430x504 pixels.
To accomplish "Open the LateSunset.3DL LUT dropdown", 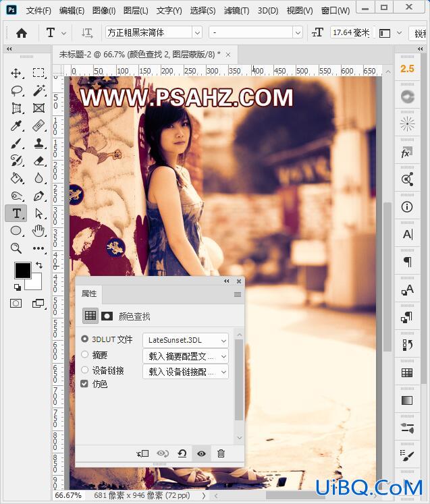I will click(x=186, y=340).
